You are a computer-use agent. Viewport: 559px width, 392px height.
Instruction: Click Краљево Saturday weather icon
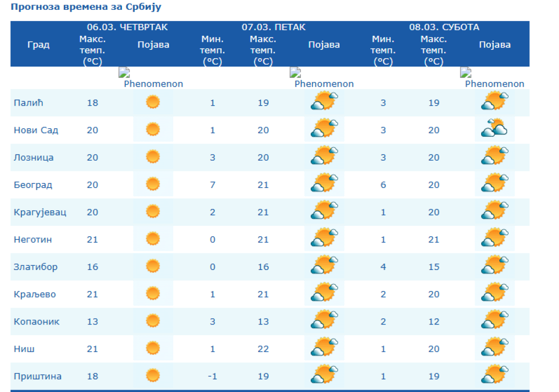(x=495, y=293)
